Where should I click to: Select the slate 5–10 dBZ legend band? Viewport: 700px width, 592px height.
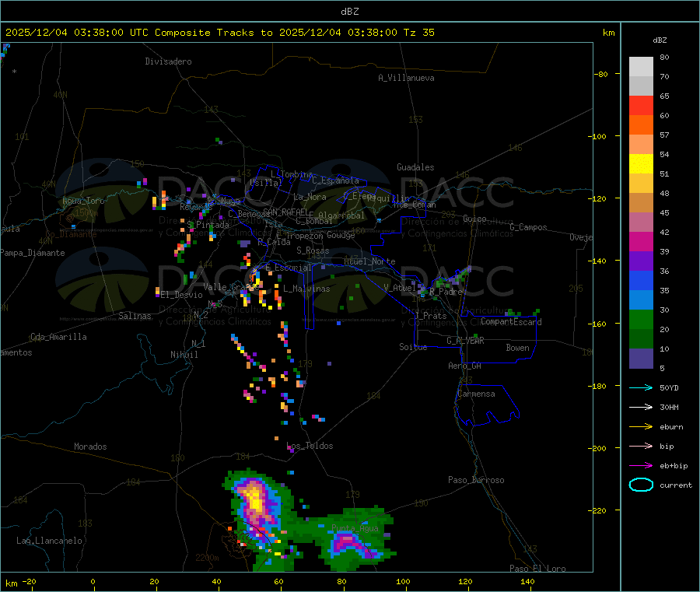[x=641, y=359]
